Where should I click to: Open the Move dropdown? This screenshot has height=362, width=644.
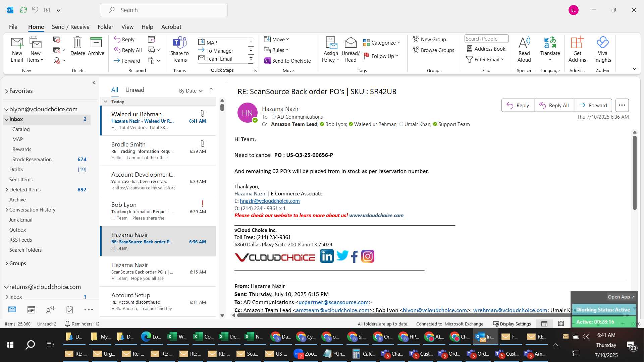coord(276,39)
